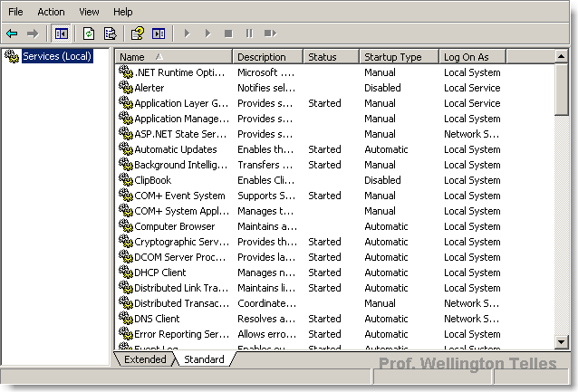Image resolution: width=578 pixels, height=392 pixels.
Task: Select the Distributed Link Tra... service
Action: tap(181, 287)
